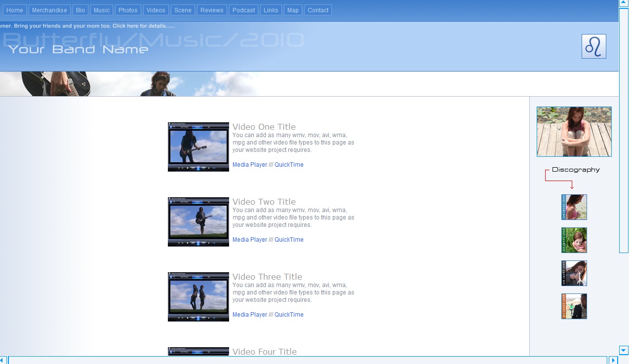Open the Photos section
This screenshot has width=630, height=364.
point(128,10)
